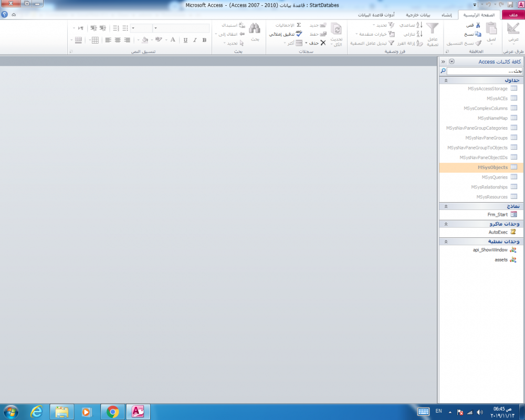The width and height of the screenshot is (525, 420).
Task: Click the Copy (نسخ) icon
Action: [478, 34]
